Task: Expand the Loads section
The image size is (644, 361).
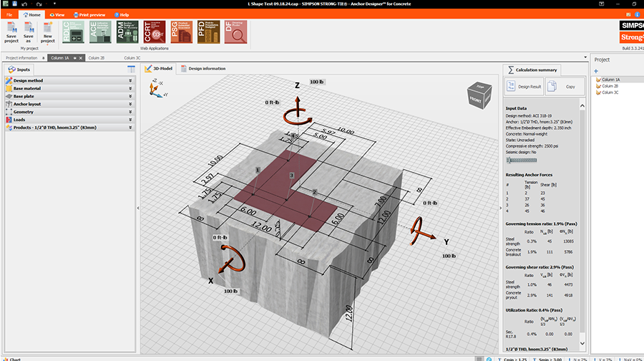Action: (x=69, y=120)
